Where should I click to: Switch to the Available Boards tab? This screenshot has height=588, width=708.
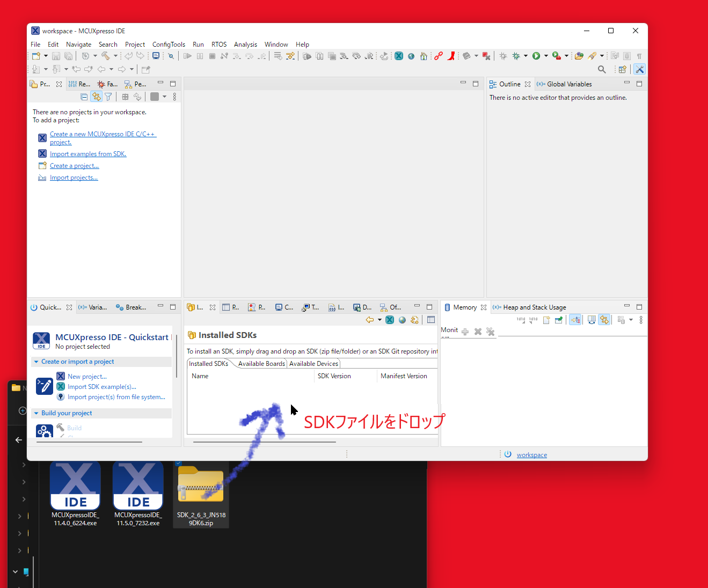[261, 364]
